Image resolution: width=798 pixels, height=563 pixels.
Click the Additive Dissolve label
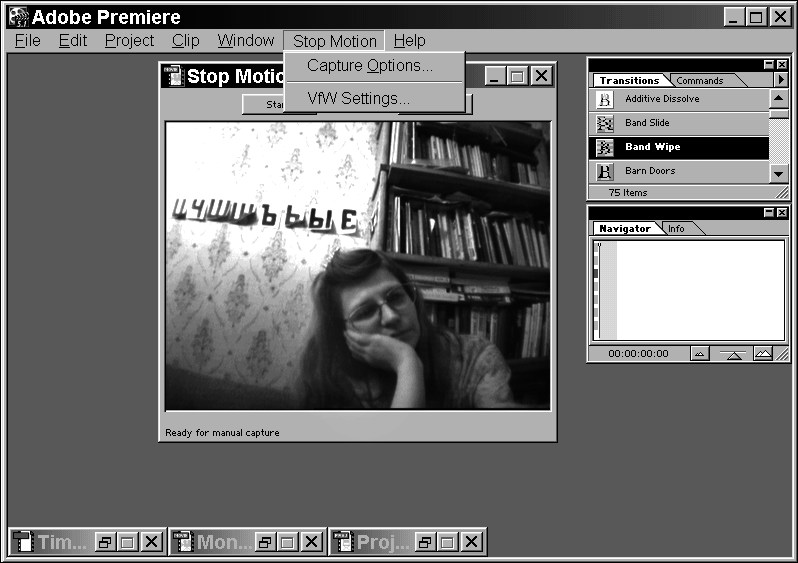(662, 99)
